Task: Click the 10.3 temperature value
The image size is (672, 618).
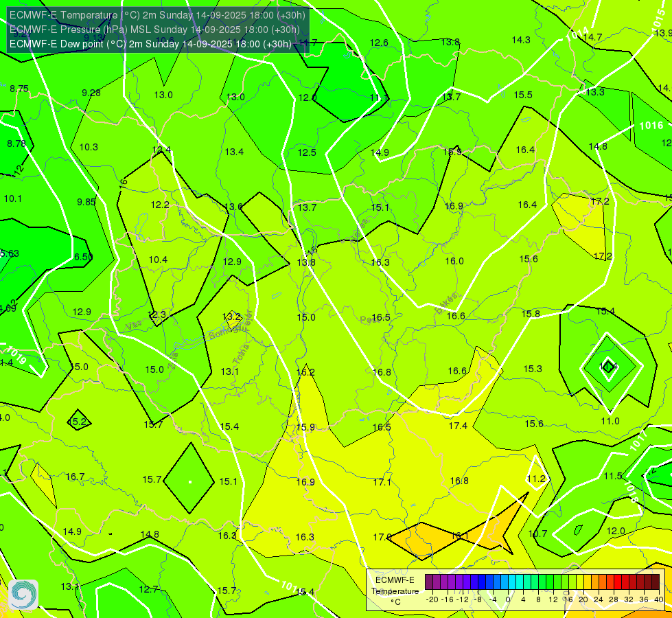Action: [x=89, y=147]
